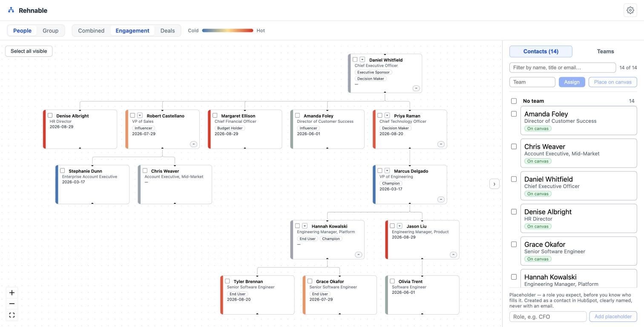Click the Rehnable logo icon
Viewport: 644px width, 327px height.
tap(11, 10)
